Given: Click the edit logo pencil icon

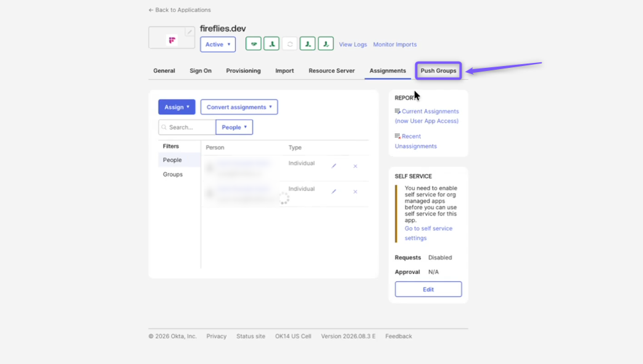Looking at the screenshot, I should (189, 31).
